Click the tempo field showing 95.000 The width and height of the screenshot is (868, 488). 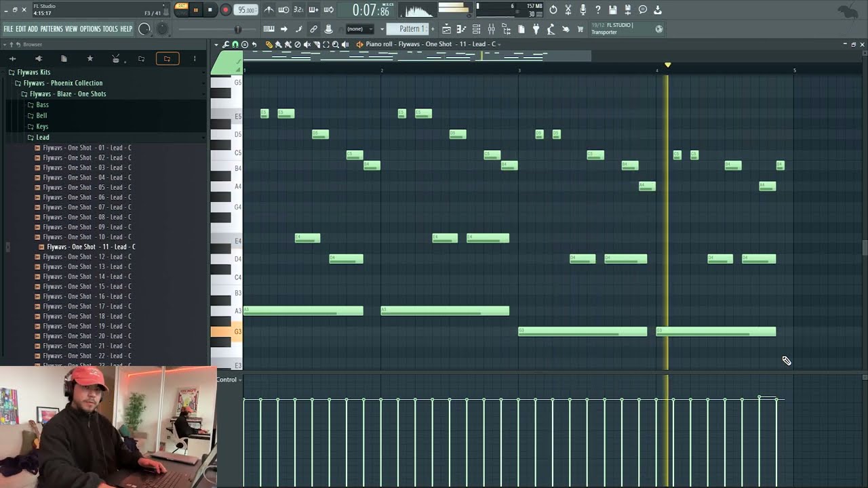(x=246, y=10)
